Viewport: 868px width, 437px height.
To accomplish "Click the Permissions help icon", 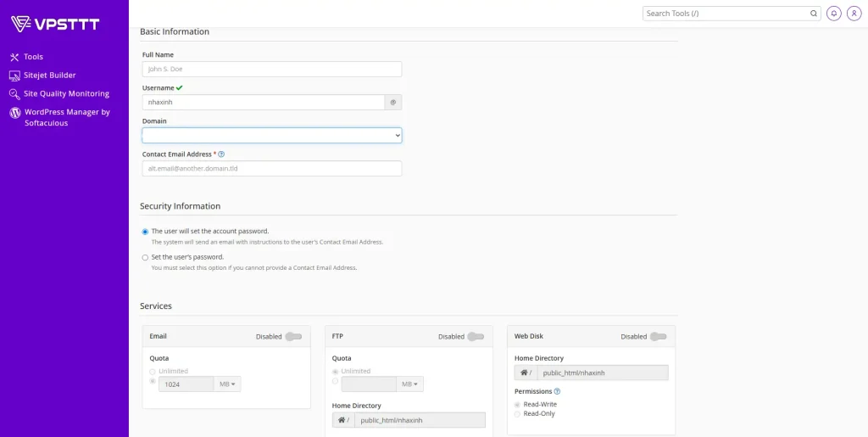I will [x=557, y=391].
